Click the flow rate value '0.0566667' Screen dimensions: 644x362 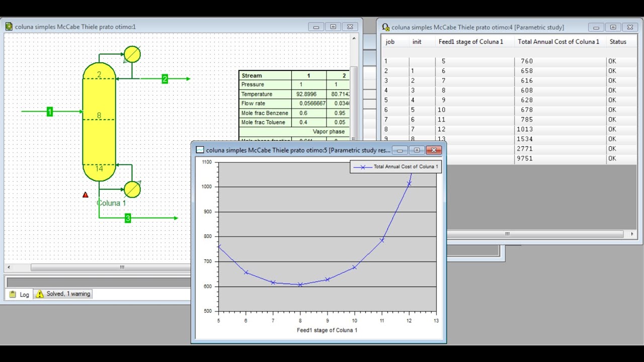click(312, 104)
